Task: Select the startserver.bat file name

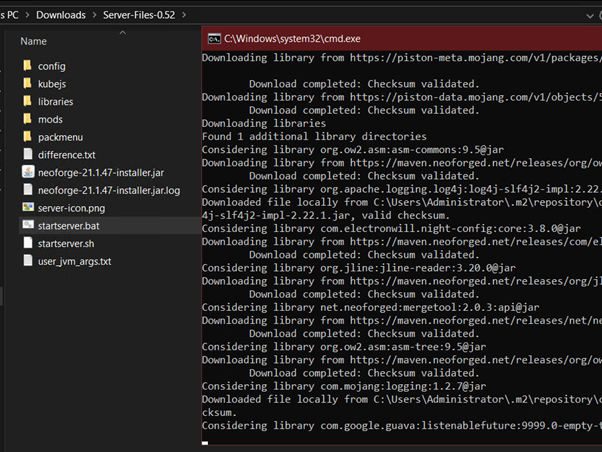Action: [x=68, y=226]
